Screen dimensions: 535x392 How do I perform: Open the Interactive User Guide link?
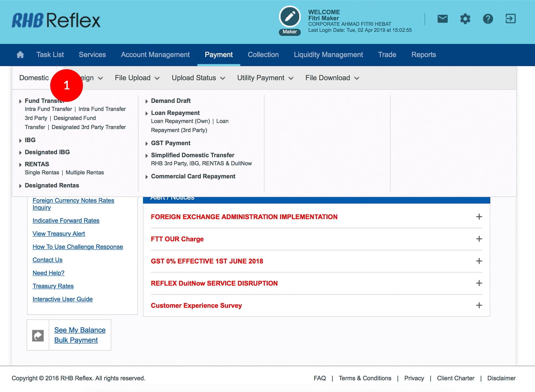62,299
